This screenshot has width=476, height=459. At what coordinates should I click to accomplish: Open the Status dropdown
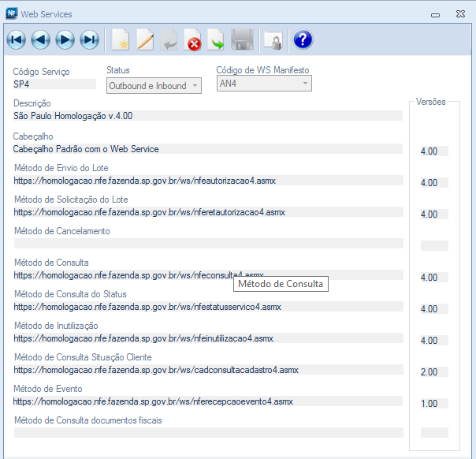tap(154, 85)
